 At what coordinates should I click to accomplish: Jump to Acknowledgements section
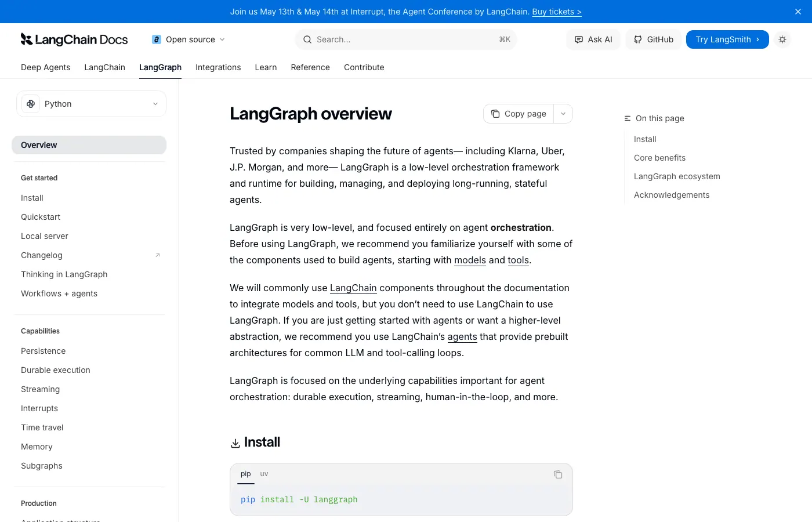[x=672, y=195]
